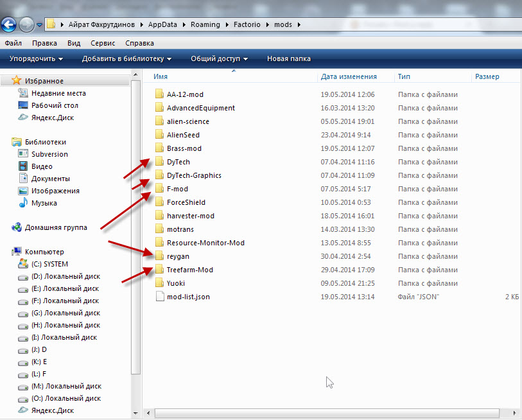Image resolution: width=522 pixels, height=420 pixels.
Task: Click the DyTech-Graphics folder icon
Action: click(159, 175)
